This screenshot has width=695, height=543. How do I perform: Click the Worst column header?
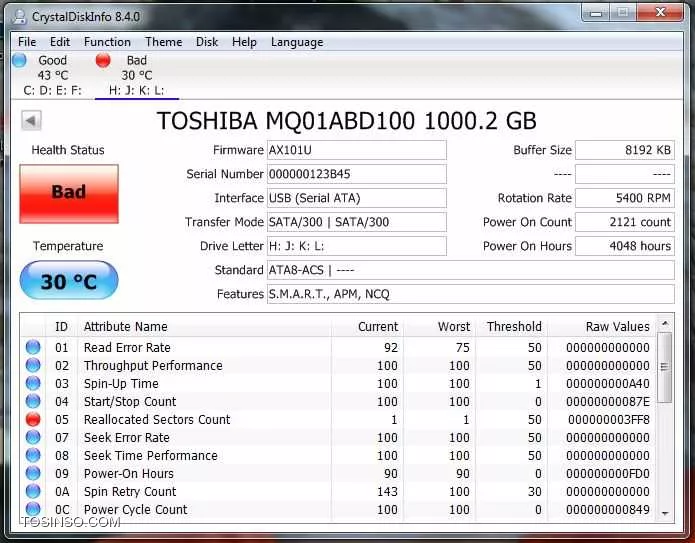[x=439, y=327]
